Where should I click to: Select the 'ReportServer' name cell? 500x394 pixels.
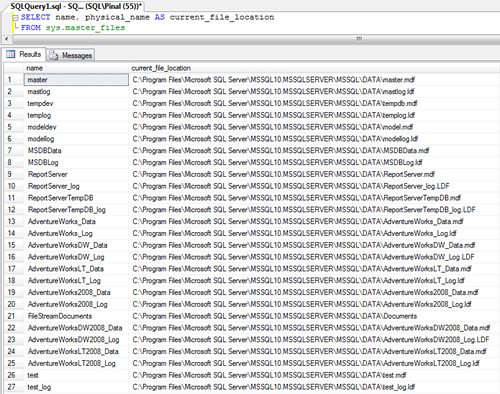coord(76,174)
